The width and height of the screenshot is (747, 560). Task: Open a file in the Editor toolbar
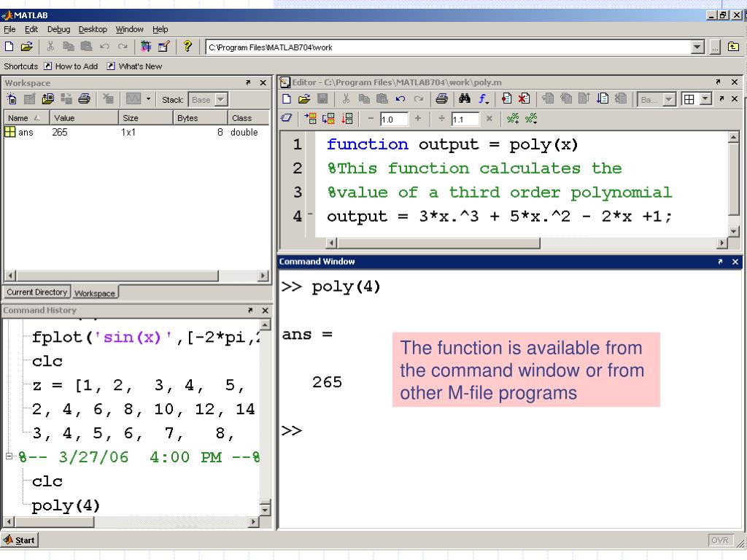[304, 99]
